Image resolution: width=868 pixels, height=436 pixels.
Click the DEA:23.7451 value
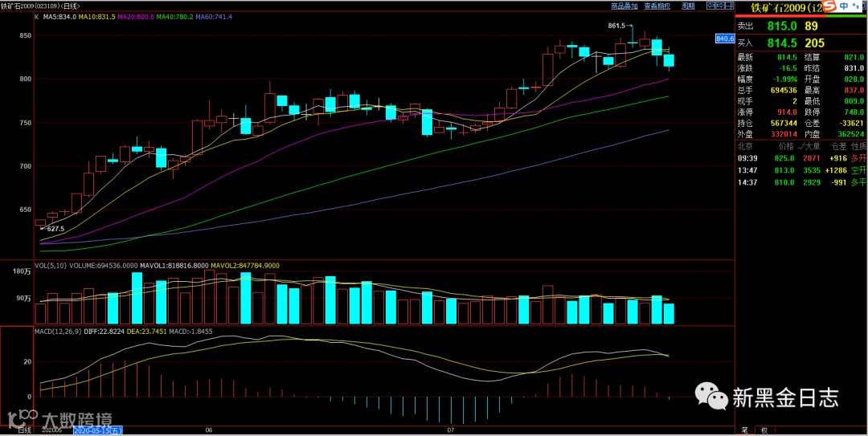[147, 332]
